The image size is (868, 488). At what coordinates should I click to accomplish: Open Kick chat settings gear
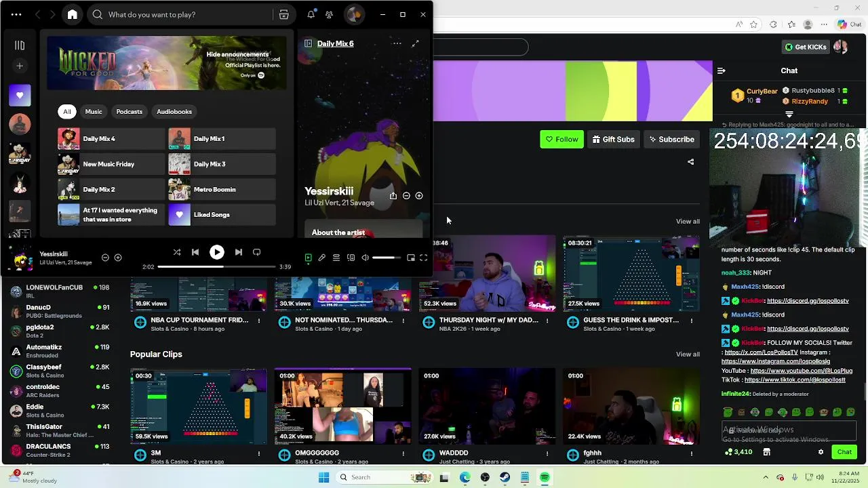pyautogui.click(x=821, y=452)
